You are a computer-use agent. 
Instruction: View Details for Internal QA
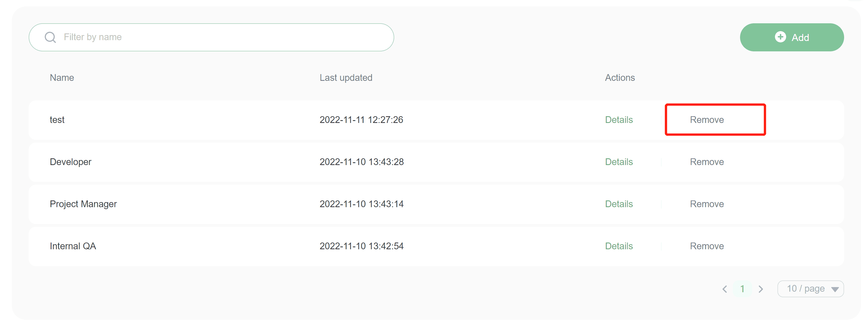pyautogui.click(x=619, y=246)
